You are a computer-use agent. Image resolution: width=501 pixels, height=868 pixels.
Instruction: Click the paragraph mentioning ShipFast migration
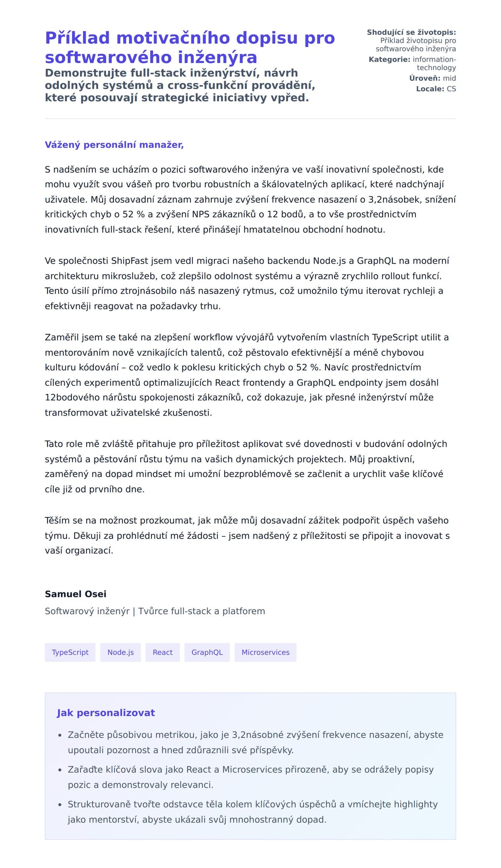click(247, 284)
